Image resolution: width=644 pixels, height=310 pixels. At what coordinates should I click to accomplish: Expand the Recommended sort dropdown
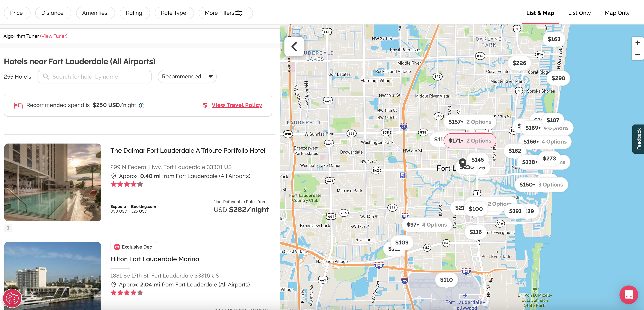[187, 76]
